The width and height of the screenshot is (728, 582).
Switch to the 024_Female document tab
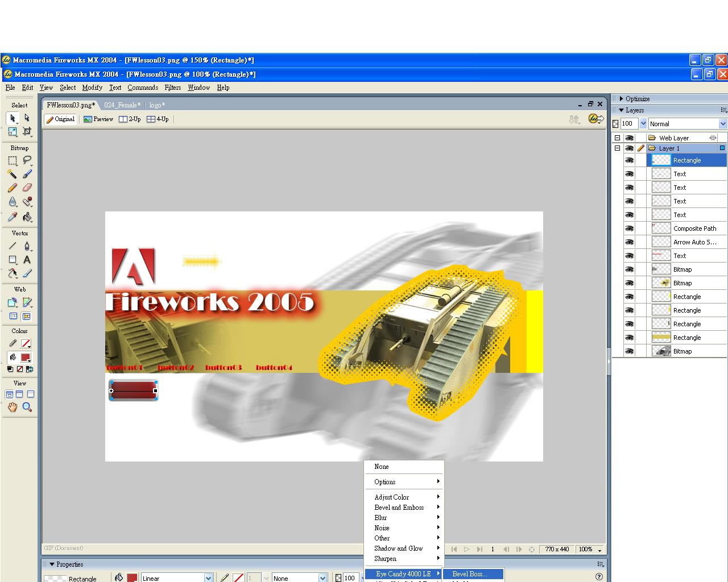click(x=122, y=105)
